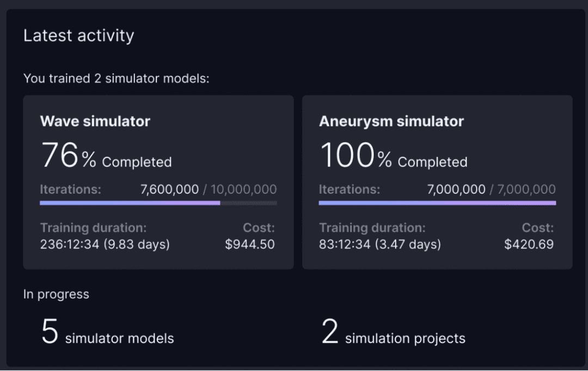Open the Aneurysm simulator card

click(x=437, y=182)
